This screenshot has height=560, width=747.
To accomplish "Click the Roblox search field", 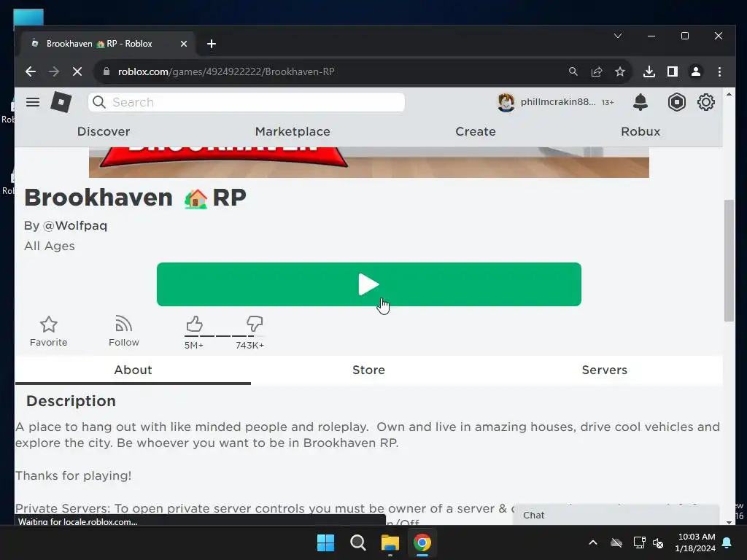I will (247, 102).
